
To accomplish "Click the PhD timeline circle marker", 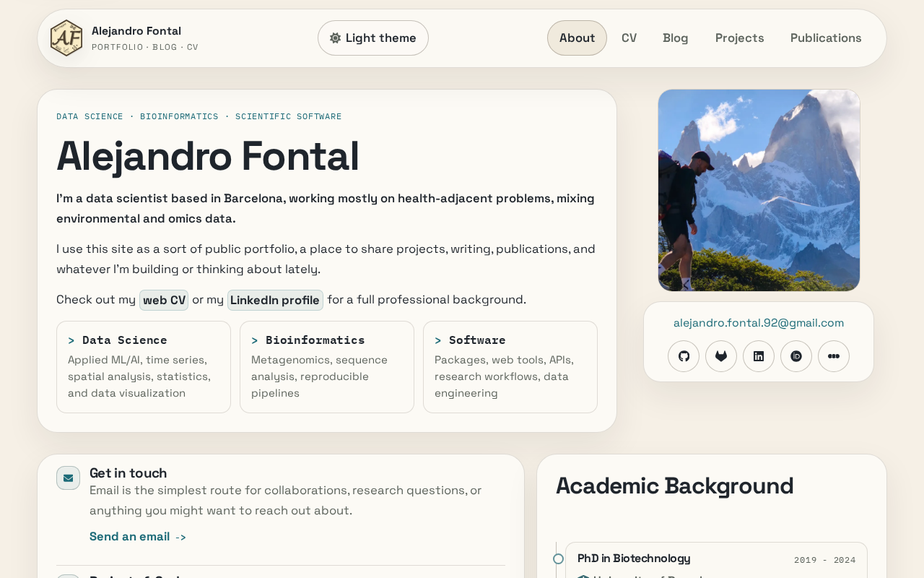I will [558, 558].
